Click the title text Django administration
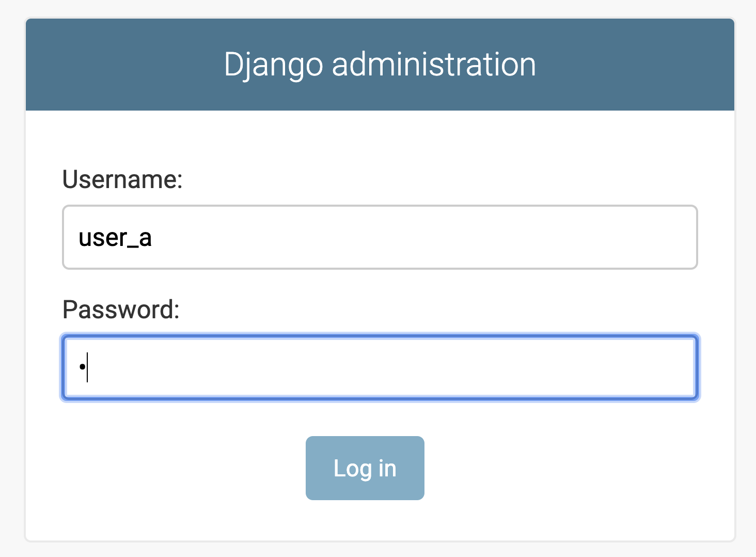The width and height of the screenshot is (756, 557). [x=380, y=64]
